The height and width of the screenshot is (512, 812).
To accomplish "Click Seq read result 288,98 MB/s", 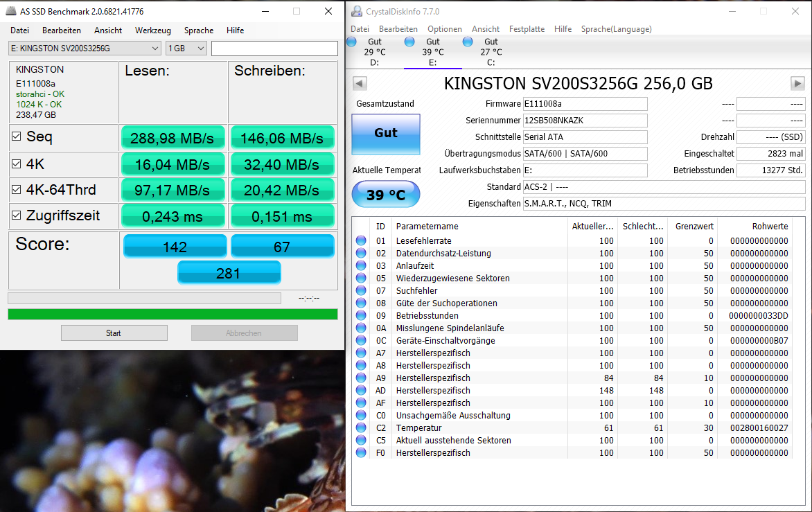I will point(173,139).
